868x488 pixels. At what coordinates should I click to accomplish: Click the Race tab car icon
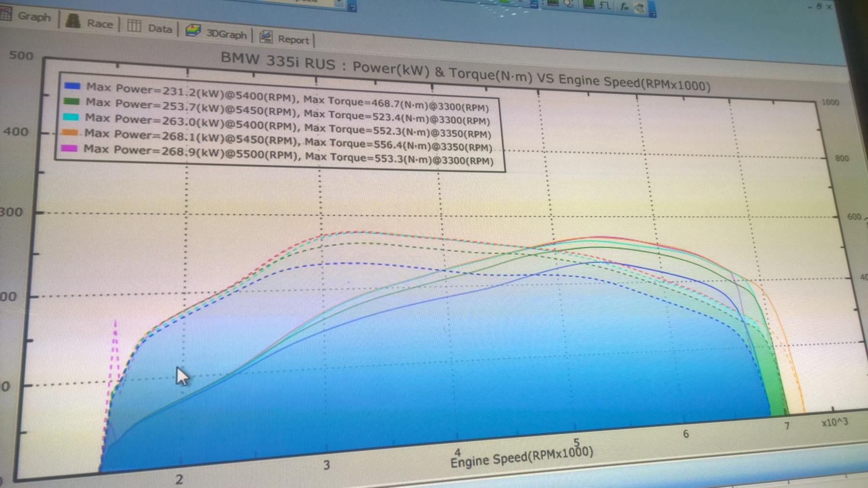point(73,21)
